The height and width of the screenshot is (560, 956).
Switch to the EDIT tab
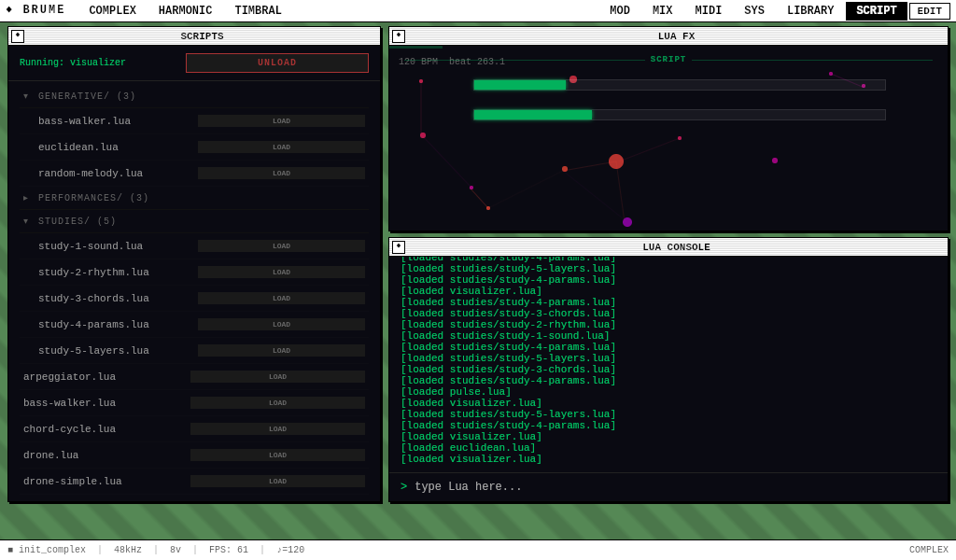[x=929, y=10]
